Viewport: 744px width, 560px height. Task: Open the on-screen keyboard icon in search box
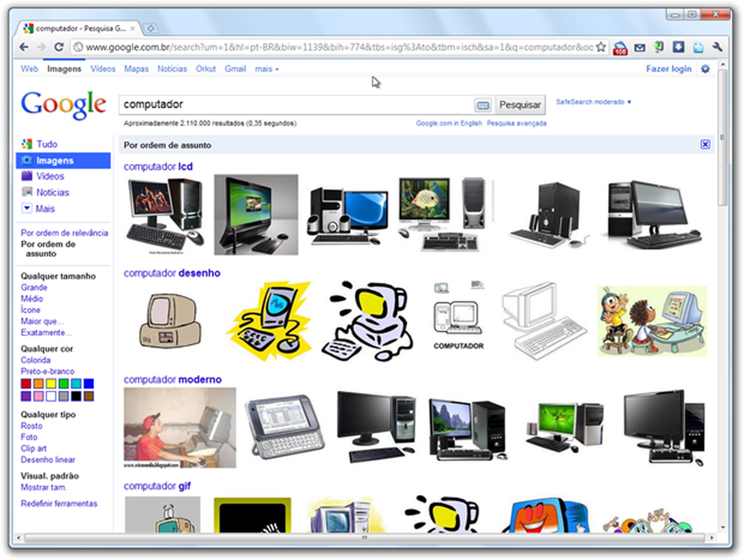481,104
